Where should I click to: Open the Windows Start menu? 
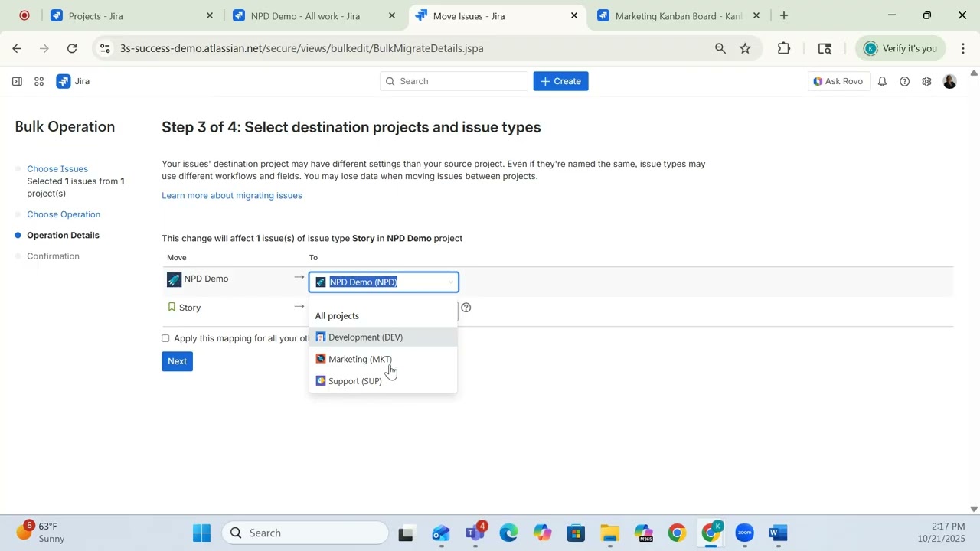(x=202, y=533)
